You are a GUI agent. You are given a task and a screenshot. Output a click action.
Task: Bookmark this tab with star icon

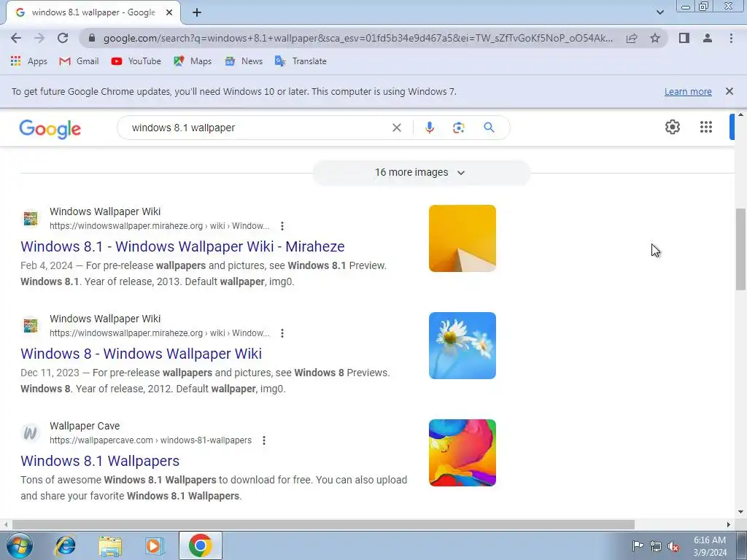[655, 38]
